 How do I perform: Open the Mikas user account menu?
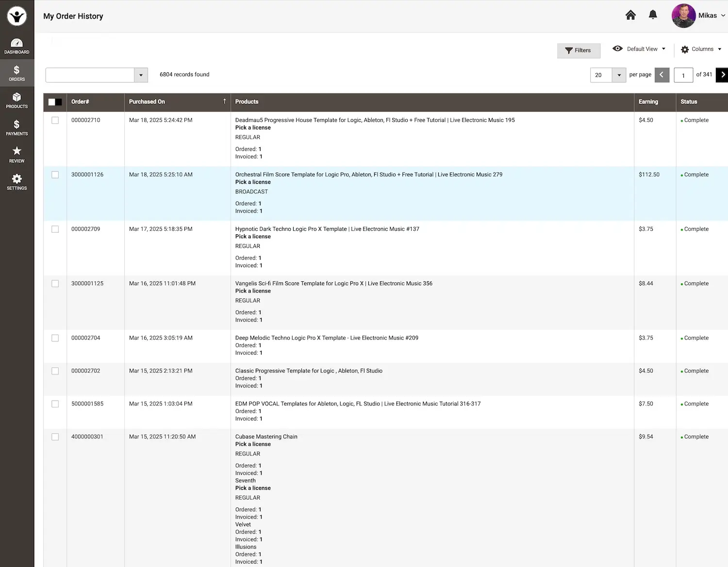[699, 16]
